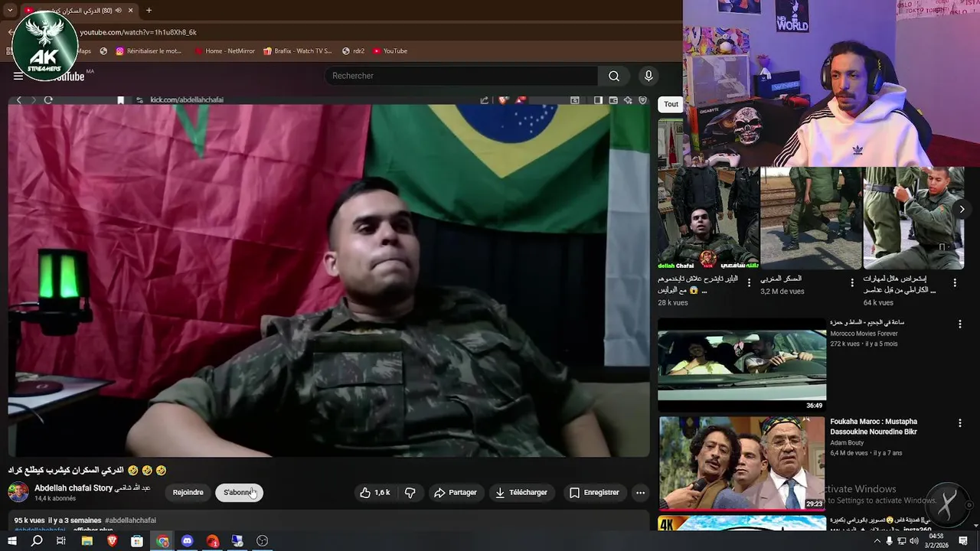Save video with the Enregistrer button

pos(595,493)
